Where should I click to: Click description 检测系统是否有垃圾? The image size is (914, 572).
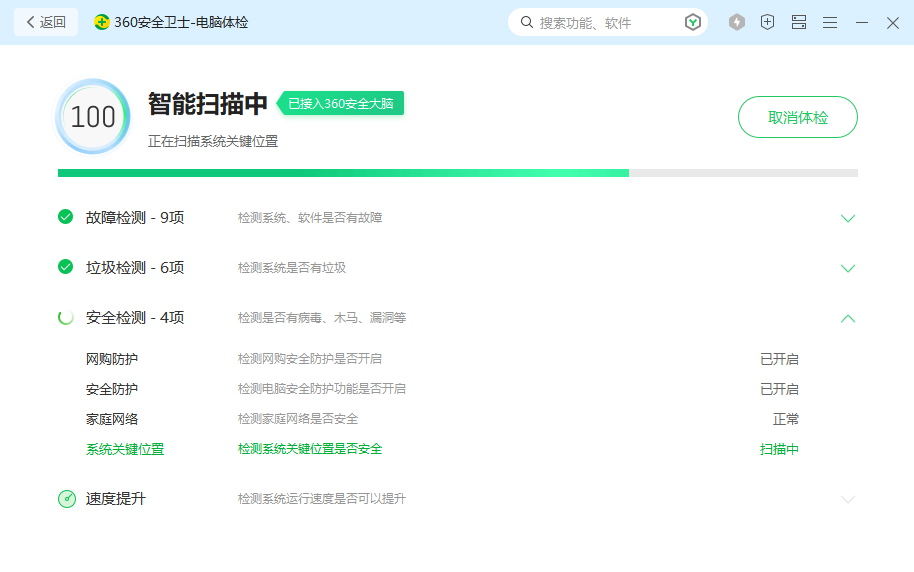292,268
